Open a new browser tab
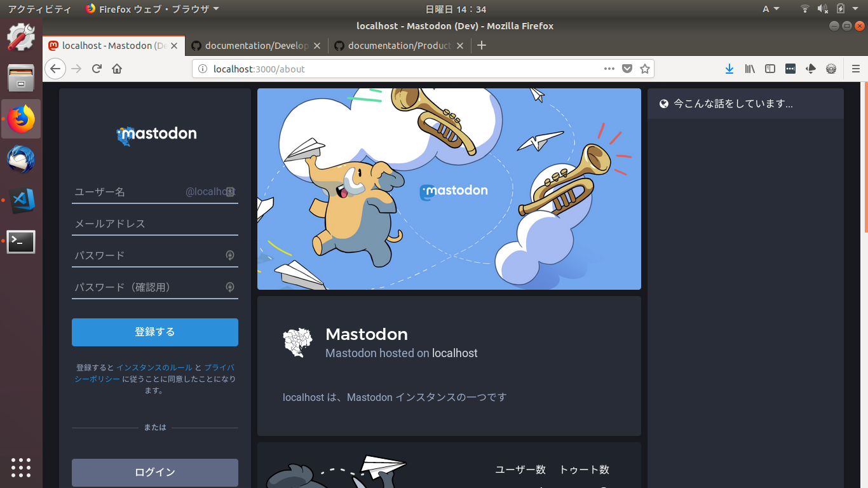 click(x=482, y=45)
